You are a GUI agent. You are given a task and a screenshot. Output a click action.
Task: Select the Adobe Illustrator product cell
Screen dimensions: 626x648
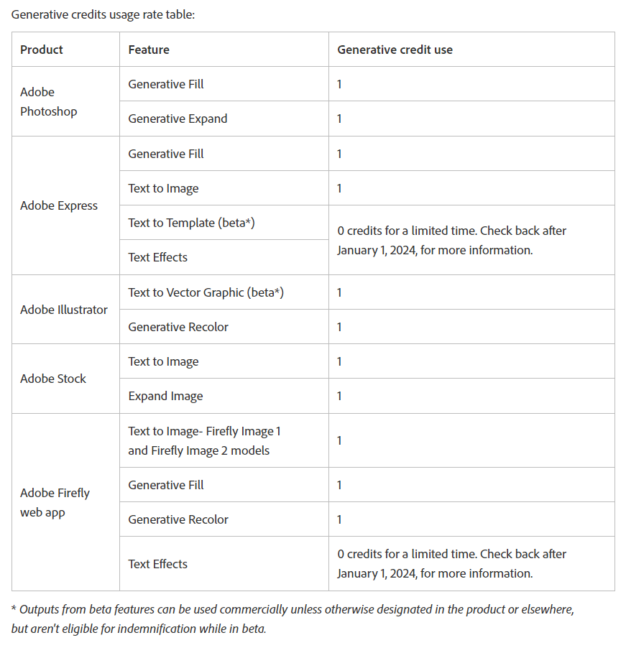63,309
